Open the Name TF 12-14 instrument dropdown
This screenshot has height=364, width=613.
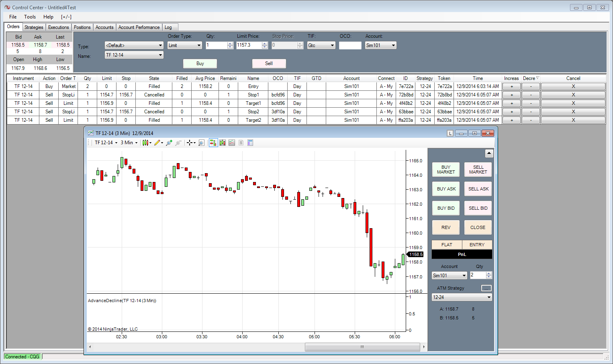click(x=134, y=55)
